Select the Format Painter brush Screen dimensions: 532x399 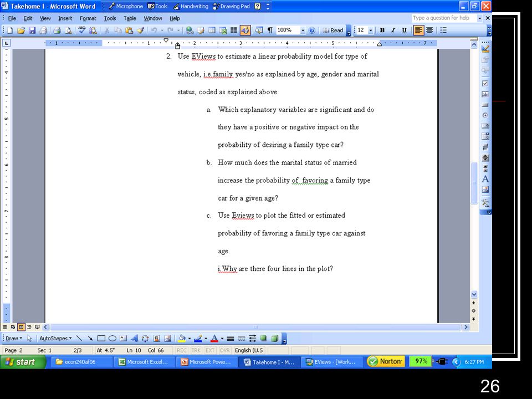click(x=140, y=30)
